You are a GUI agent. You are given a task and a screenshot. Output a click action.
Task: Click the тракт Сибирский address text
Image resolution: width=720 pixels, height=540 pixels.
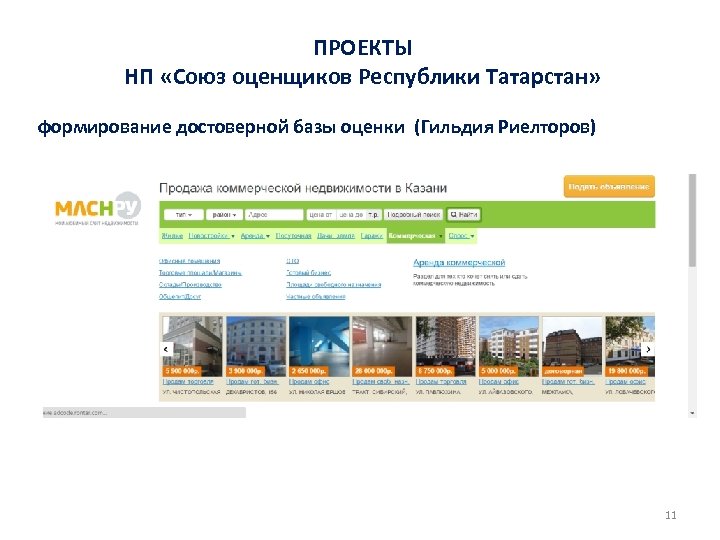pos(380,392)
